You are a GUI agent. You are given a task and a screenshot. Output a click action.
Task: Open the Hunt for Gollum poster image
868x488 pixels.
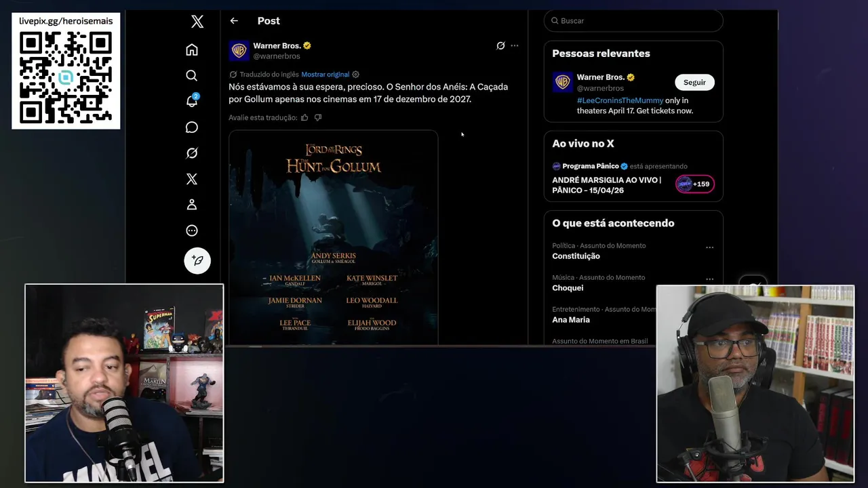point(334,237)
